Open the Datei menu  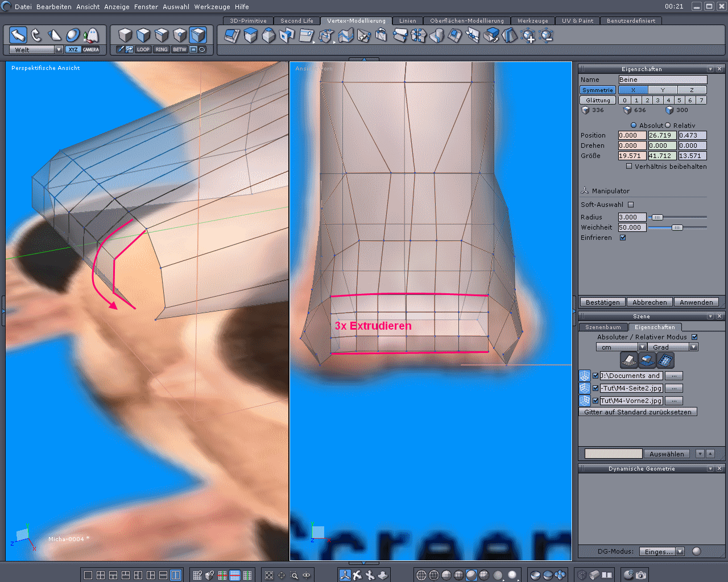(23, 7)
